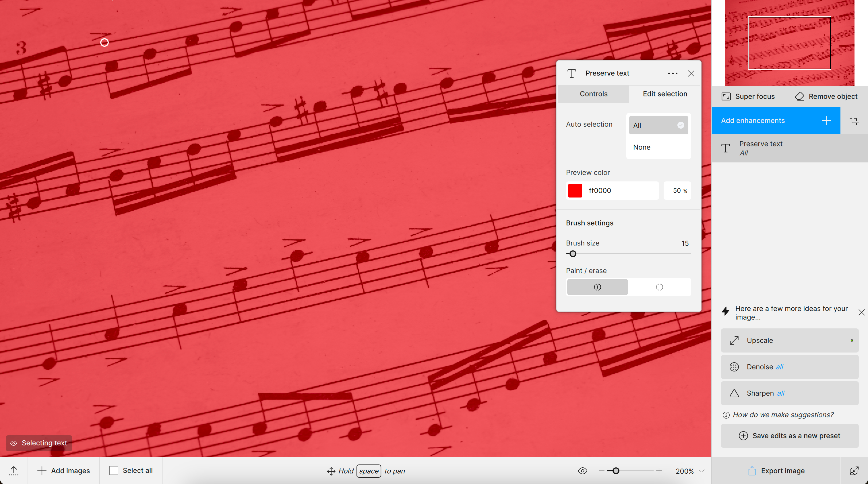This screenshot has width=868, height=484.
Task: Dismiss the ideas suggestions section
Action: tap(861, 312)
